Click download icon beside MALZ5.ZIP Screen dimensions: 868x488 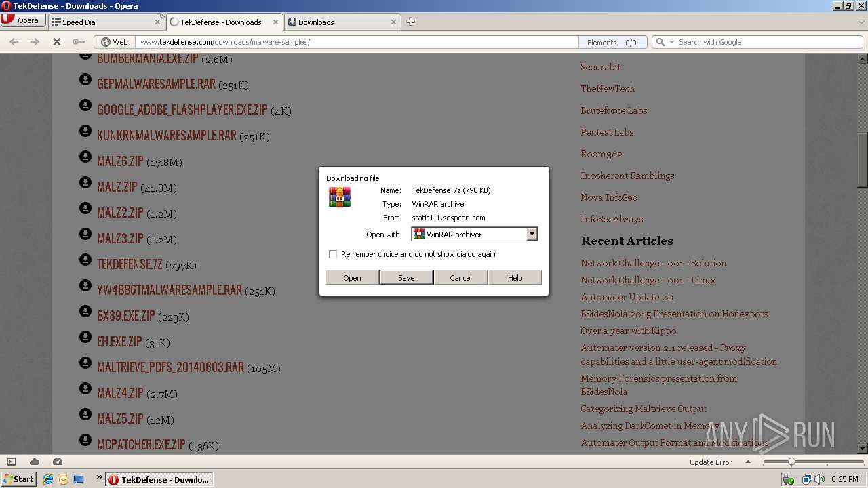point(85,414)
